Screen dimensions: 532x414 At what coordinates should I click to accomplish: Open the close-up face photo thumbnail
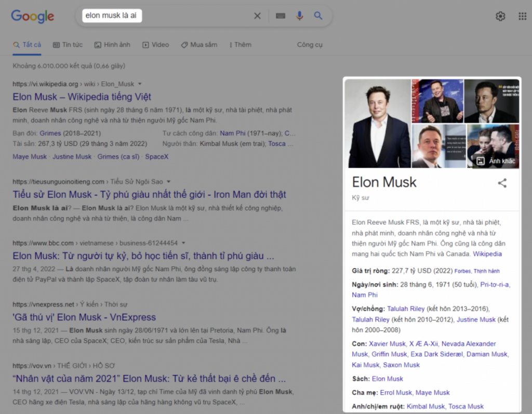(438, 146)
